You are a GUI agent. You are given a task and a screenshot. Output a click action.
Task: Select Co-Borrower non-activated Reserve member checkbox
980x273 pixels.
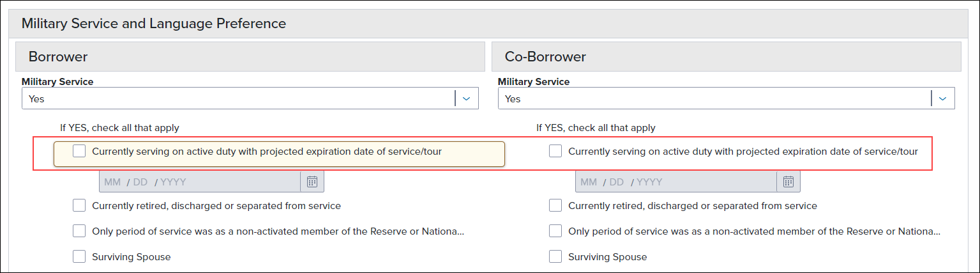(555, 231)
